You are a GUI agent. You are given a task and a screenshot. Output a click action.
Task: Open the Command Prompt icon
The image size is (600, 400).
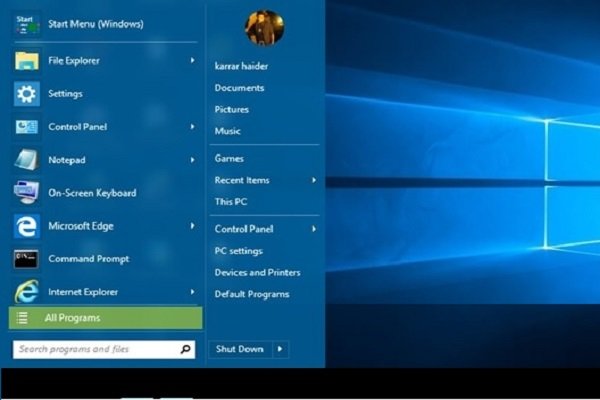(x=26, y=259)
